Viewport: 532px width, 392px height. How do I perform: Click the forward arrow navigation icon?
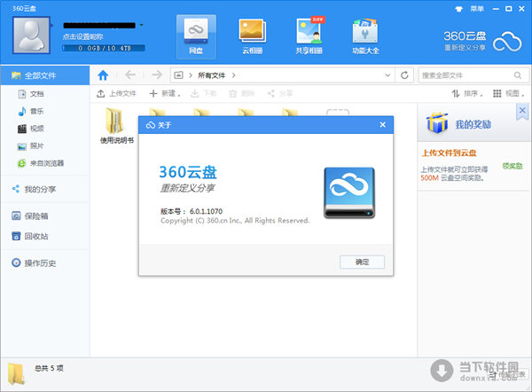tap(157, 75)
